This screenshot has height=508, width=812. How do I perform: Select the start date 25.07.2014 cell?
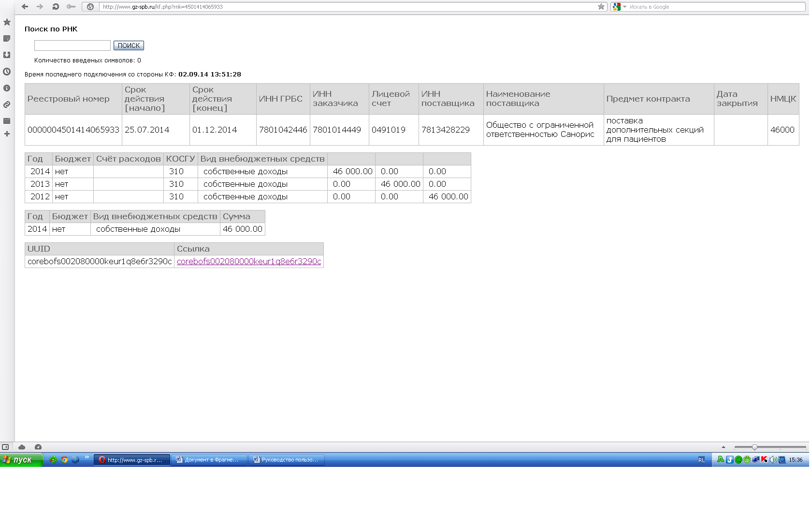156,130
